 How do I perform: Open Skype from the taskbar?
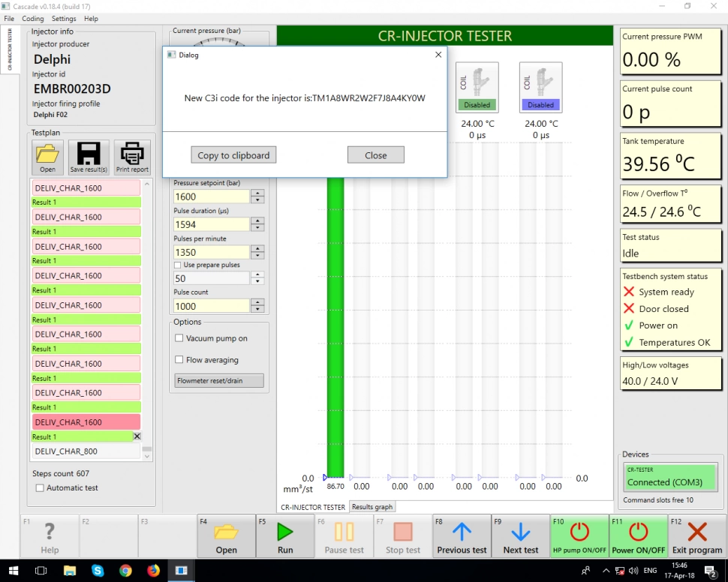point(98,571)
